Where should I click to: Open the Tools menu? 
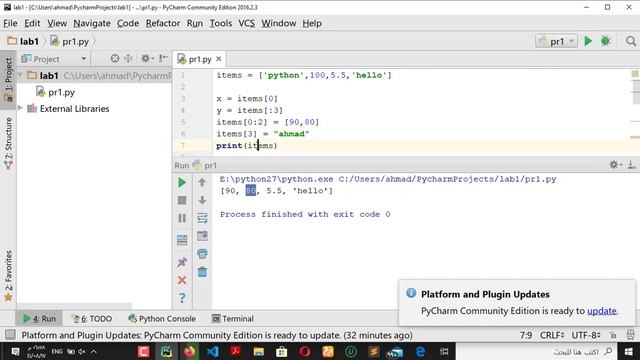221,23
